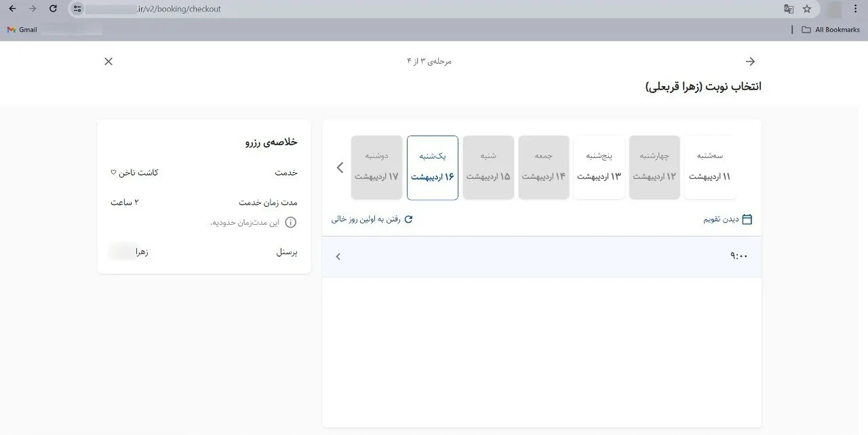Click the personnel name زهرا
The width and height of the screenshot is (868, 435).
tap(141, 252)
